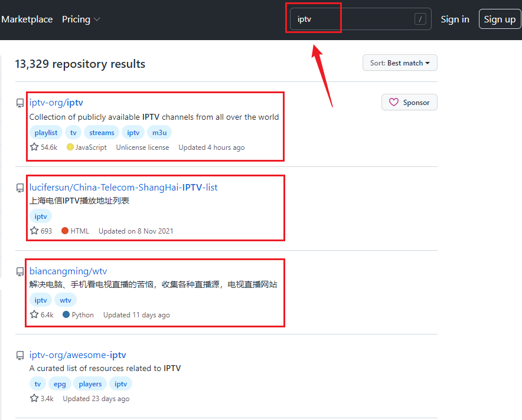Open the Marketplace menu item
The image size is (522, 420).
pos(27,19)
